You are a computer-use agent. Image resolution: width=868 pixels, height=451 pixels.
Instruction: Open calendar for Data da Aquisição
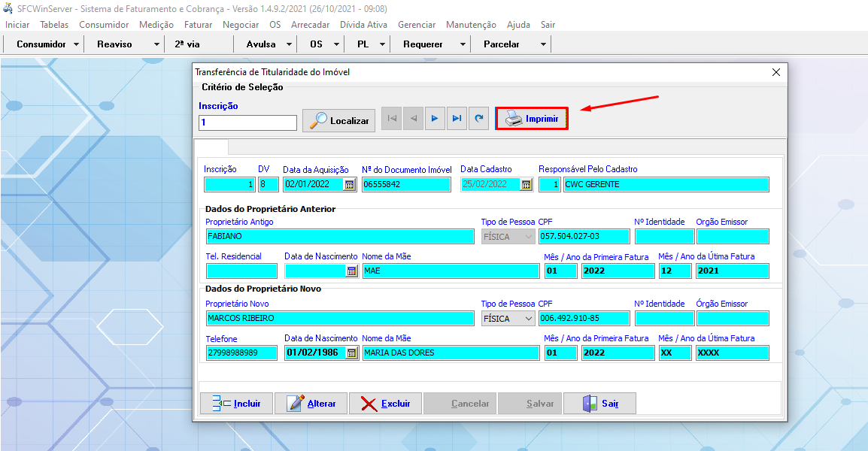[x=349, y=184]
